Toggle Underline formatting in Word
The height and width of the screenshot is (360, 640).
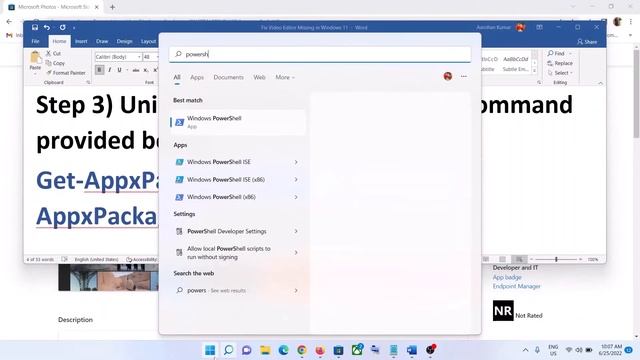[119, 70]
